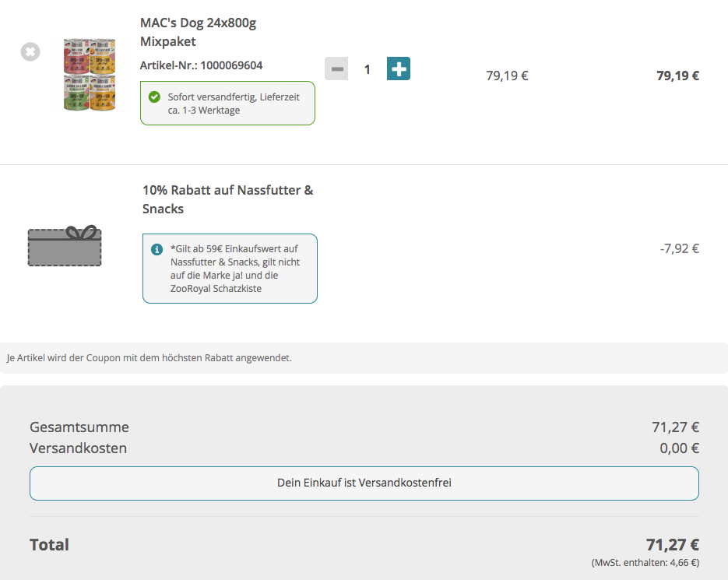Click the coupon rule note below items
Screen dimensions: 728x580
pyautogui.click(x=149, y=358)
